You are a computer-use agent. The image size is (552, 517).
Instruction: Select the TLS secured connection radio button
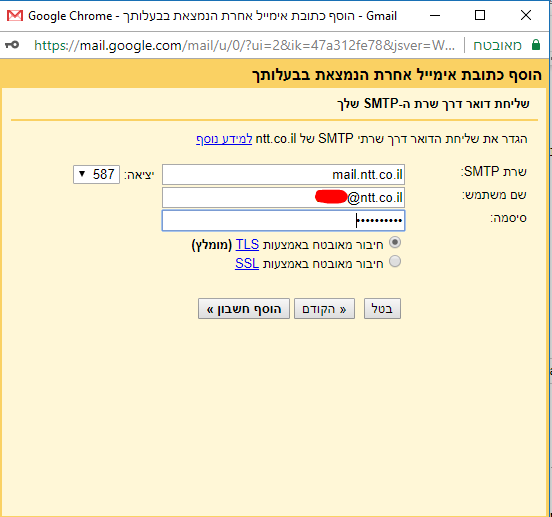395,242
